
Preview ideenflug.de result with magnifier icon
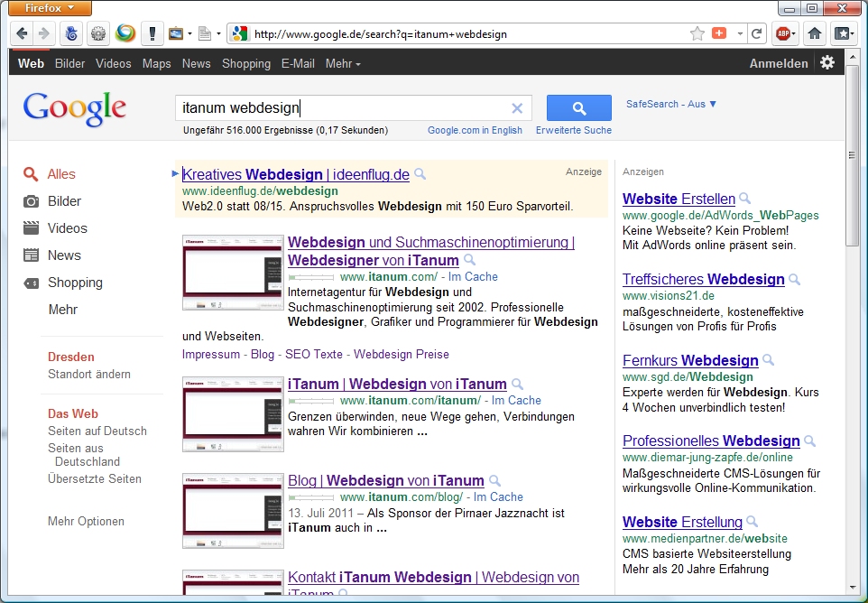click(x=420, y=174)
